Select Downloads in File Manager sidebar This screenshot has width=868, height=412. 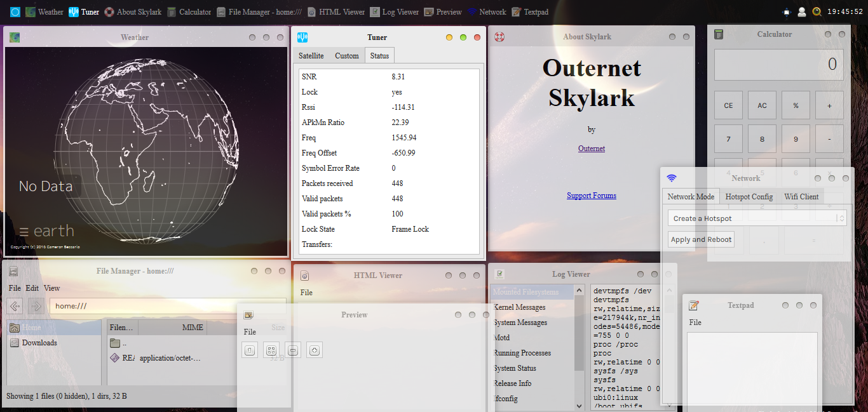pos(39,343)
